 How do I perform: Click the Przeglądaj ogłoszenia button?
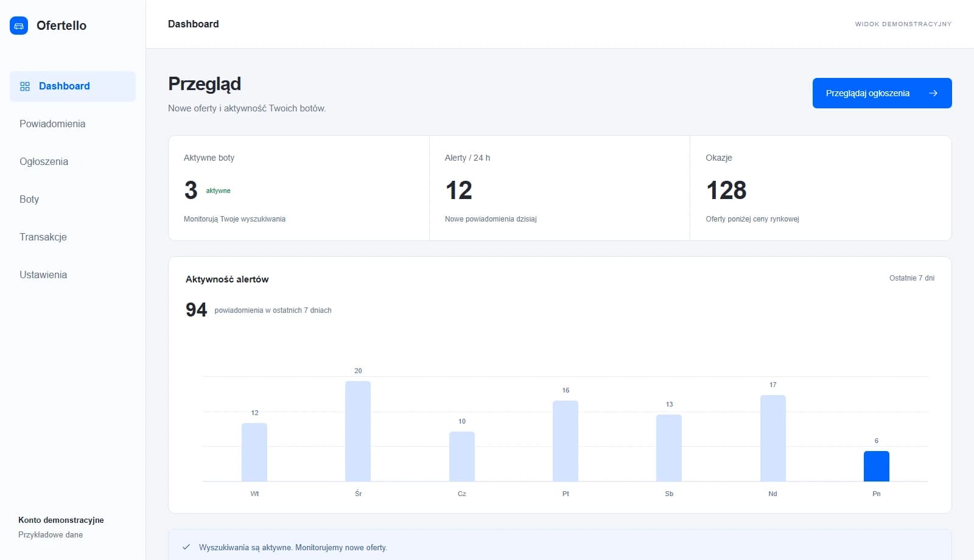tap(882, 93)
